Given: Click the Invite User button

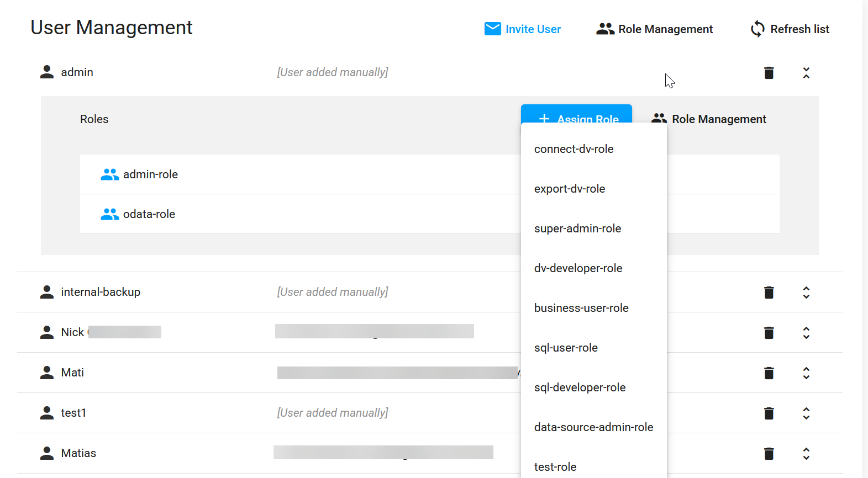Looking at the screenshot, I should pyautogui.click(x=523, y=29).
